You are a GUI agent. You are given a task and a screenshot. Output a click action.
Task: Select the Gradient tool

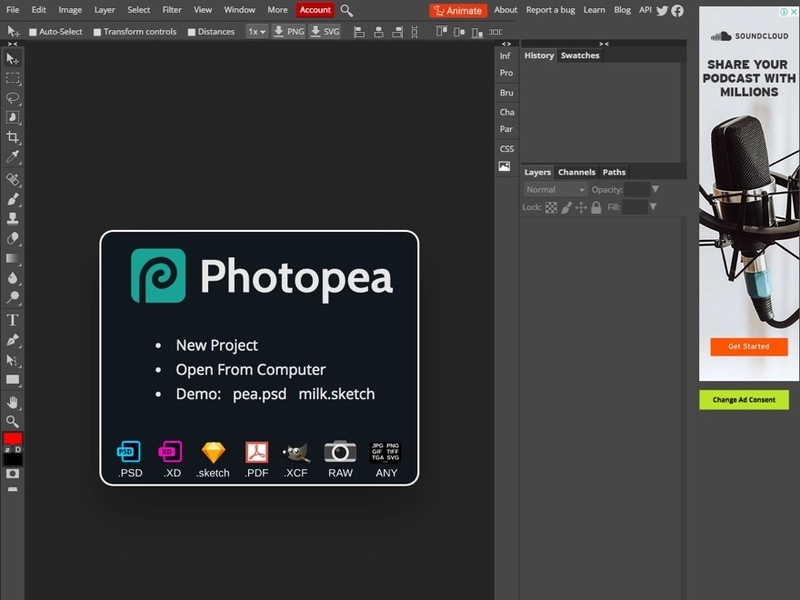click(12, 258)
